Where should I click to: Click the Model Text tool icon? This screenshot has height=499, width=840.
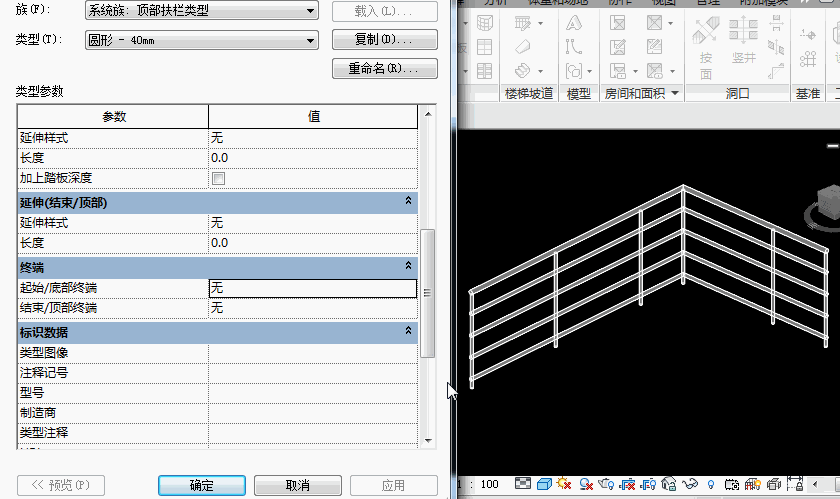click(574, 23)
